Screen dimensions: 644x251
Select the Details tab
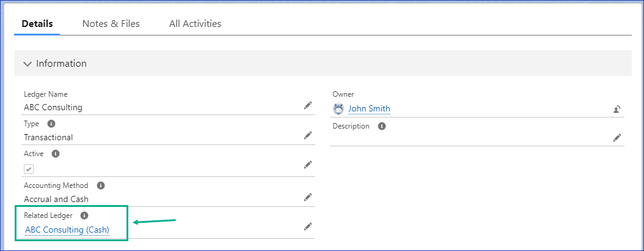[x=37, y=24]
